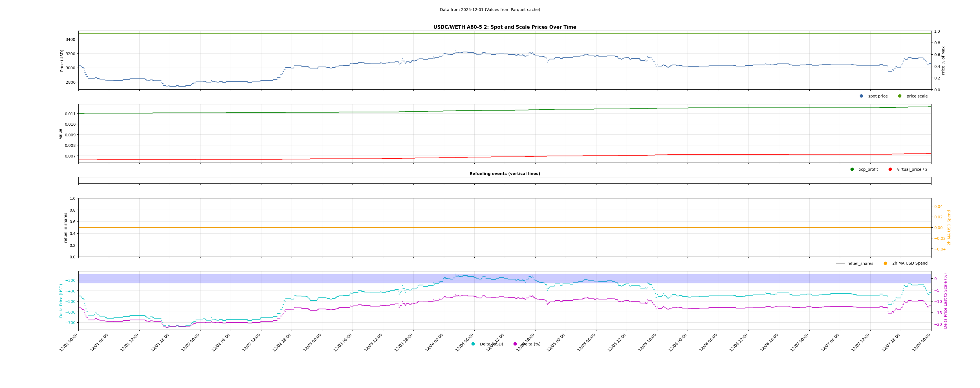This screenshot has height=388, width=980.
Task: Click the '2h MA USD Spend' right axis label
Action: tap(949, 227)
